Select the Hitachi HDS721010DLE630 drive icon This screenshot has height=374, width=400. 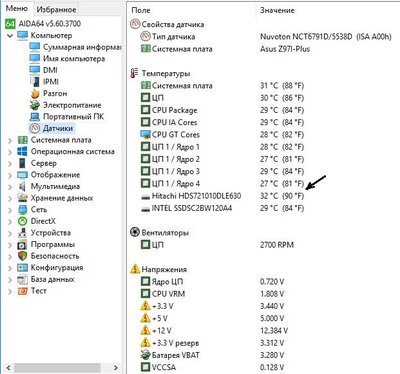click(145, 197)
